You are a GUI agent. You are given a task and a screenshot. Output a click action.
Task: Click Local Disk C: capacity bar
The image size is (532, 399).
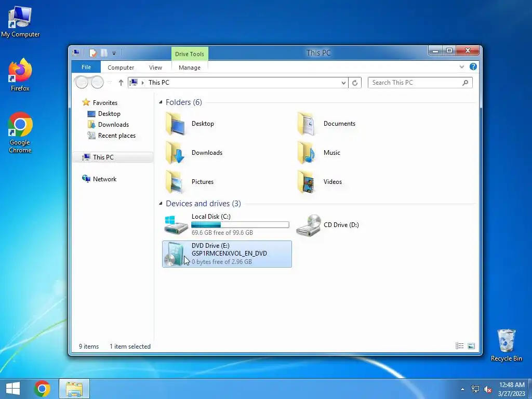point(240,224)
